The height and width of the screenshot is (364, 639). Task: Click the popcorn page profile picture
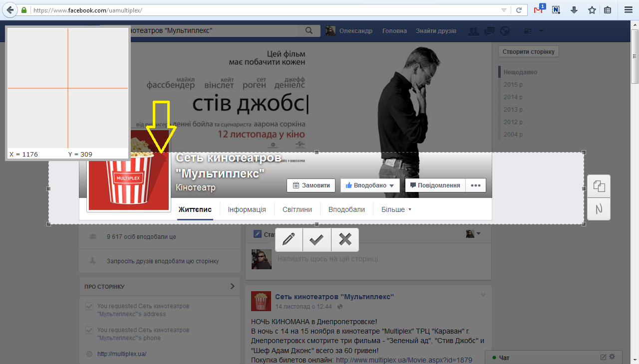[129, 170]
